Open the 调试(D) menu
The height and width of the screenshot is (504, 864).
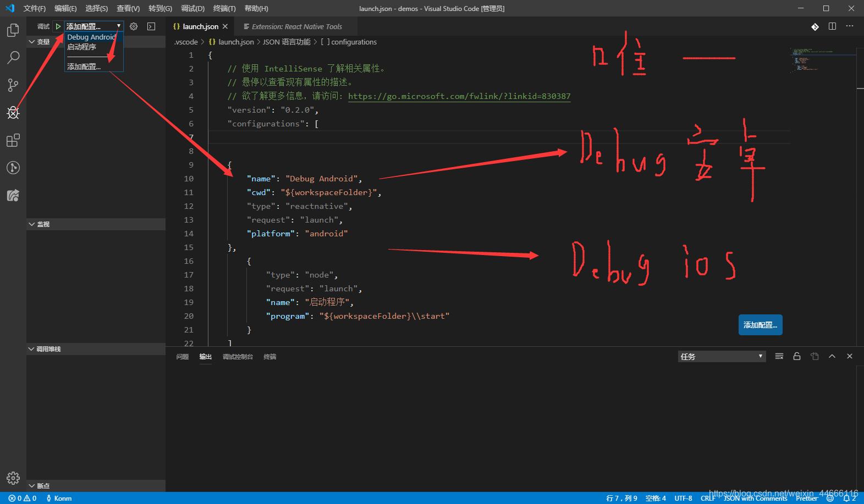click(192, 8)
